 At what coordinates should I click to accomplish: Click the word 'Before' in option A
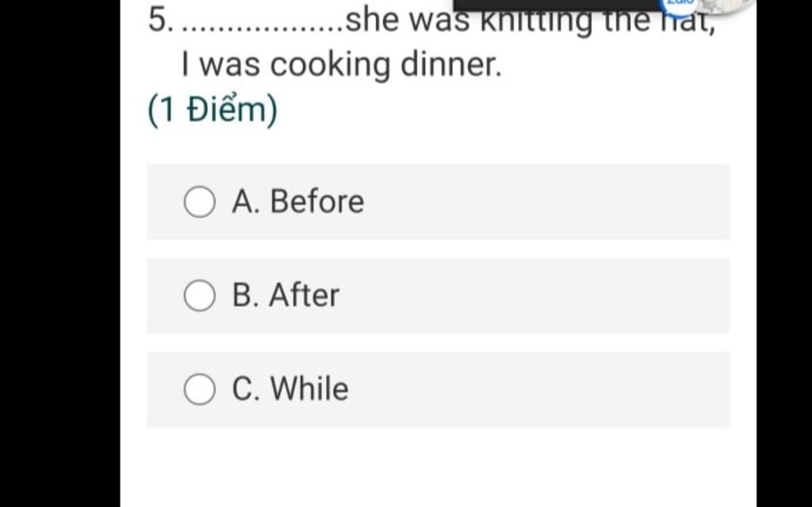317,202
